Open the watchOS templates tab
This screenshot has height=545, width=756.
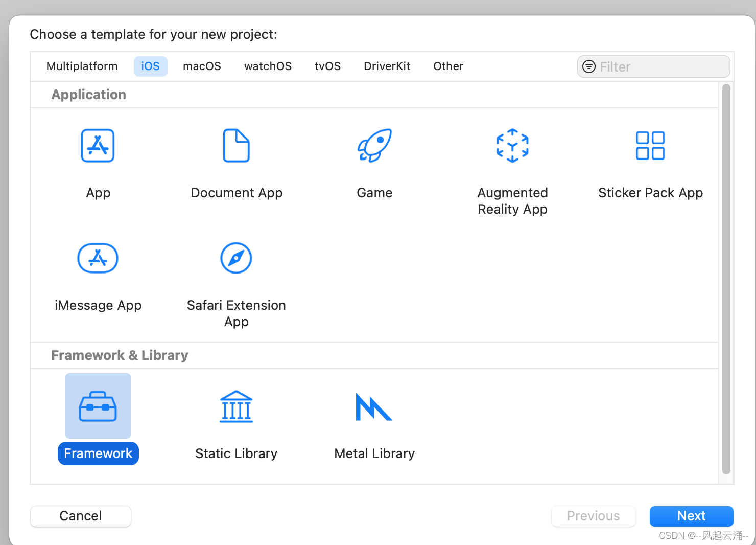(x=268, y=66)
